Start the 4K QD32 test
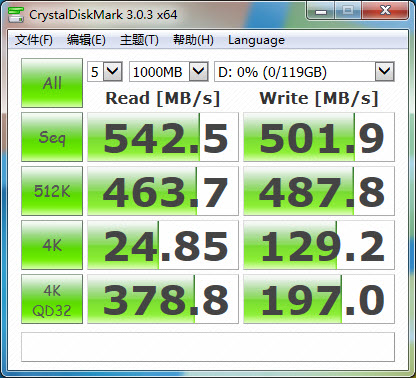This screenshot has width=416, height=378. 52,299
